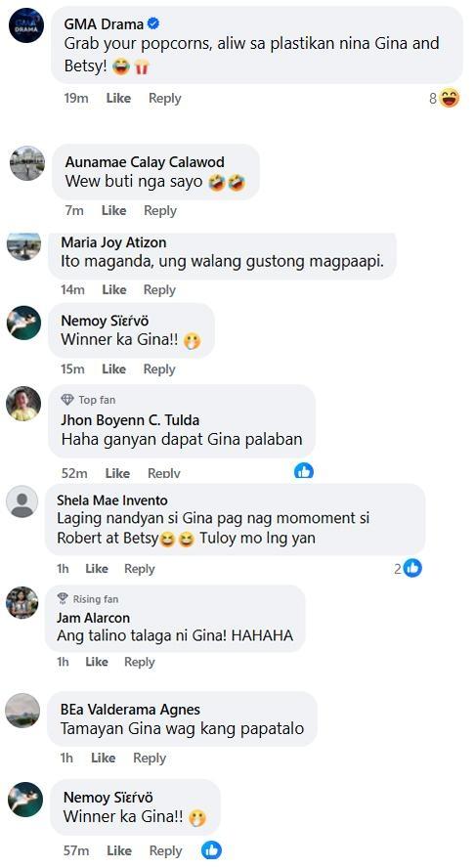The height and width of the screenshot is (868, 475).
Task: Click the like reaction on Shela Mae Invento's comment
Action: 412,568
